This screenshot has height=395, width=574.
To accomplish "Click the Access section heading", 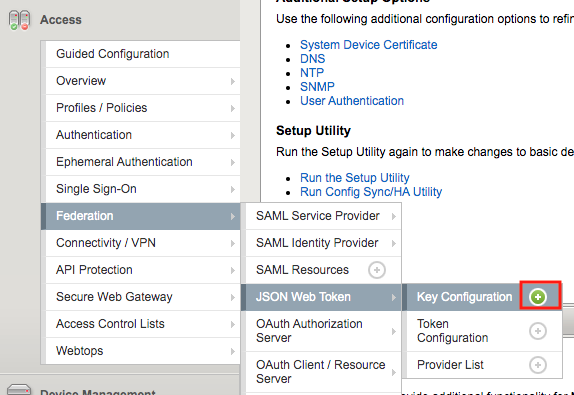I will pos(61,20).
